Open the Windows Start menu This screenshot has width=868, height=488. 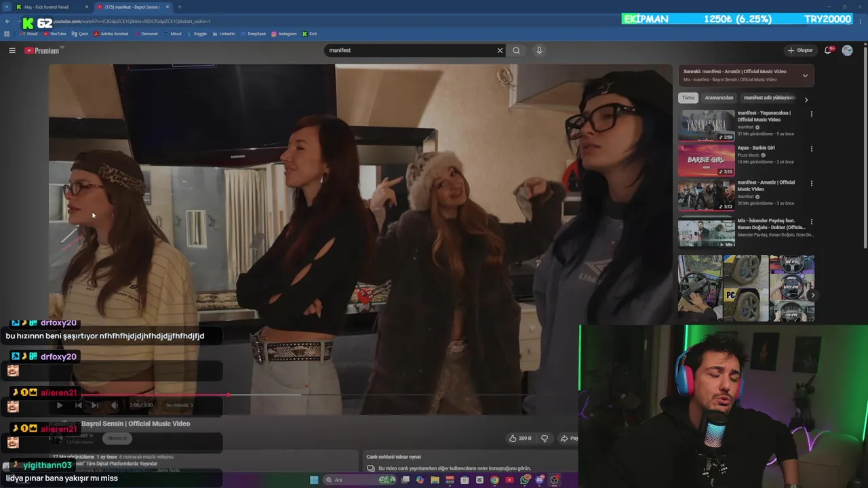click(x=314, y=480)
